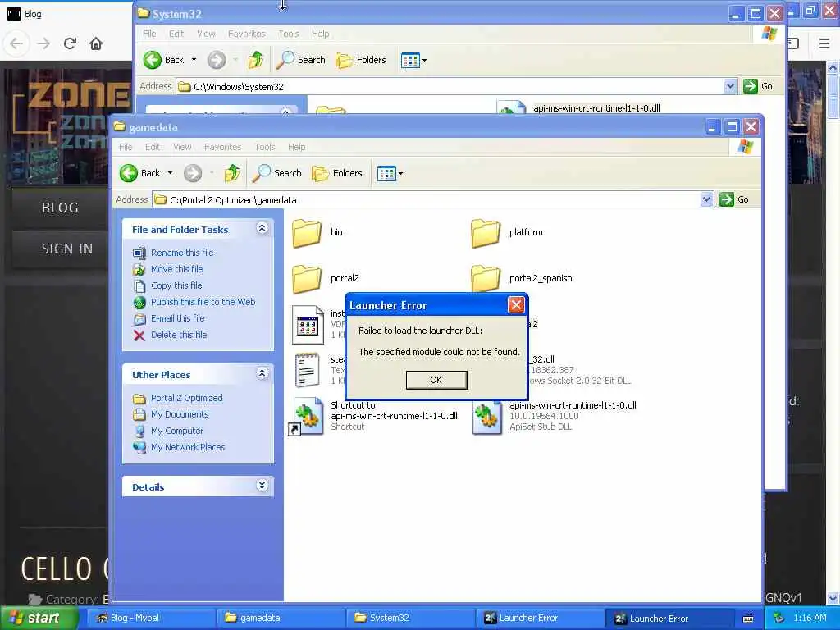This screenshot has width=840, height=630.
Task: Close the Launcher Error dialog
Action: [516, 305]
